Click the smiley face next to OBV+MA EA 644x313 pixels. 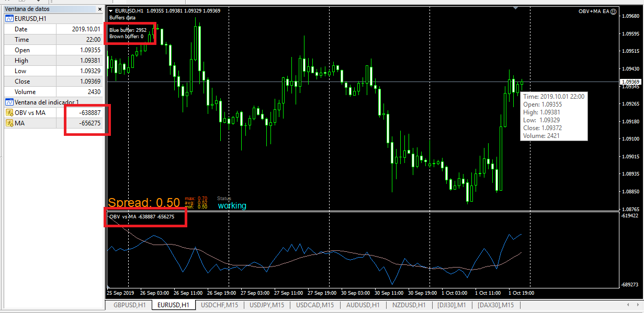tap(614, 11)
